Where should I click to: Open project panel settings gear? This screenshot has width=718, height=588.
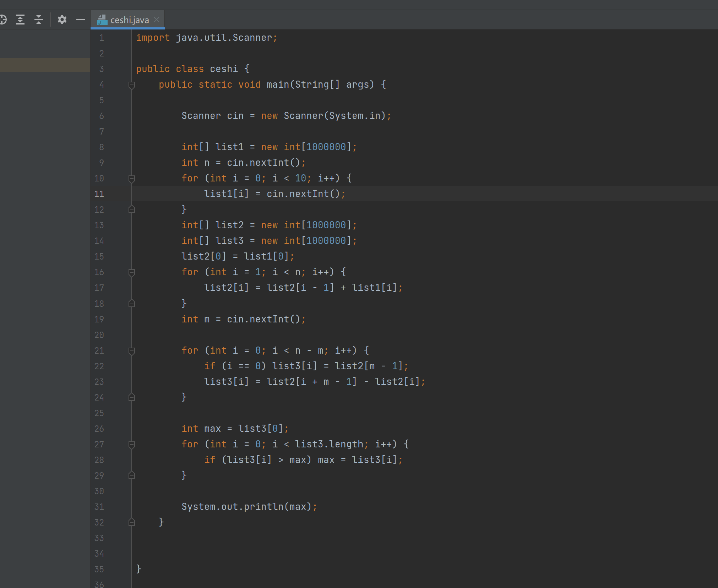(62, 20)
